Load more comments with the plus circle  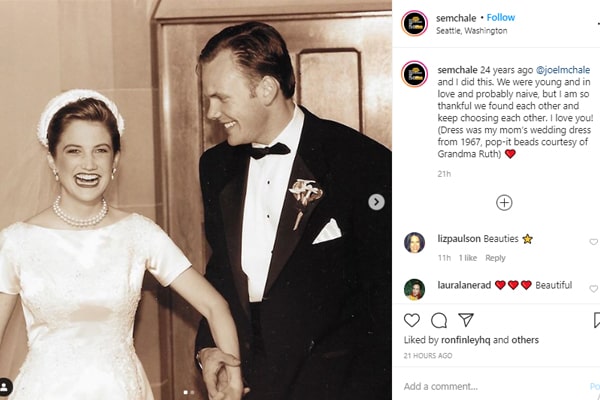pos(504,202)
